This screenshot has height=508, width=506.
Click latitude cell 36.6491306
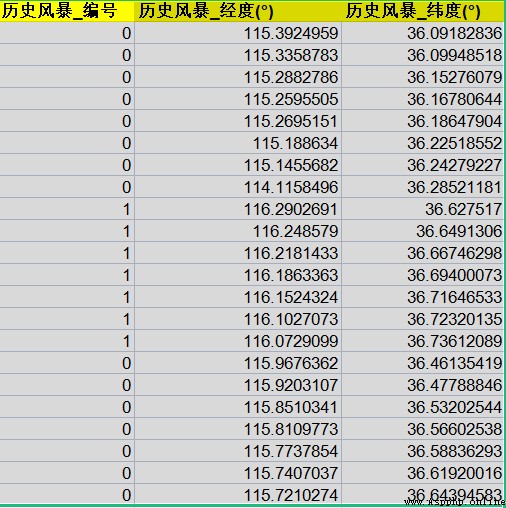click(x=423, y=231)
